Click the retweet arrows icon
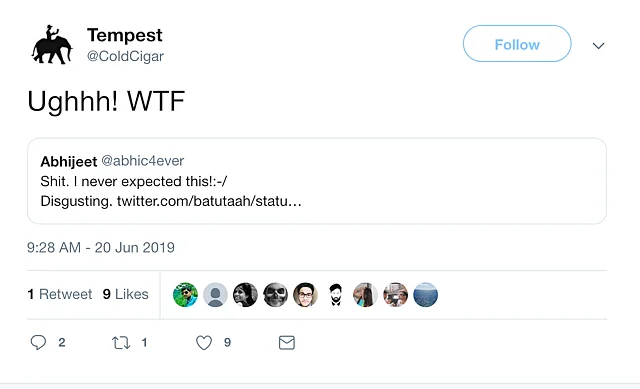640x389 pixels. click(121, 342)
